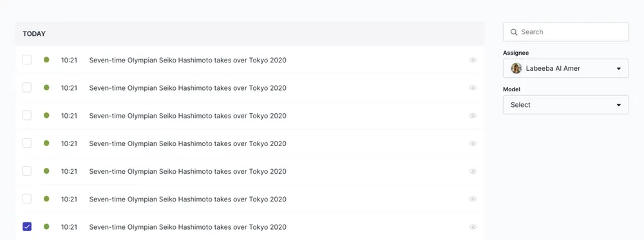Tick the checkbox on the fifth row

26,171
